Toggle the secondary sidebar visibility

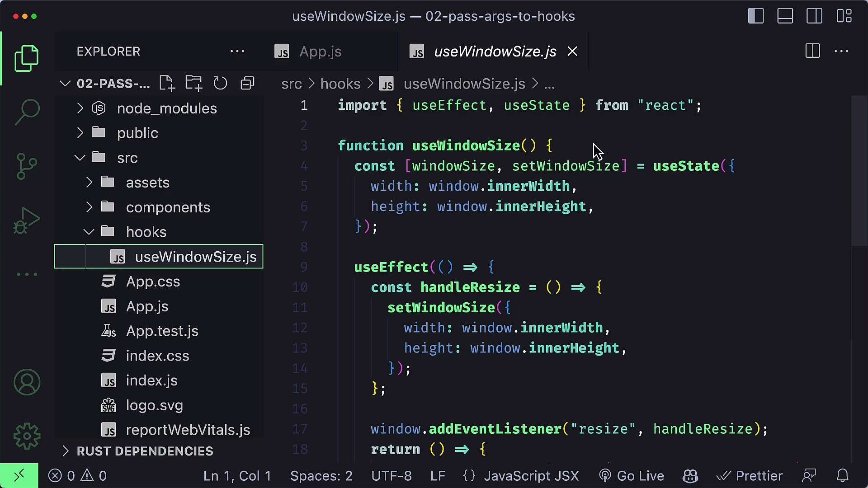814,16
